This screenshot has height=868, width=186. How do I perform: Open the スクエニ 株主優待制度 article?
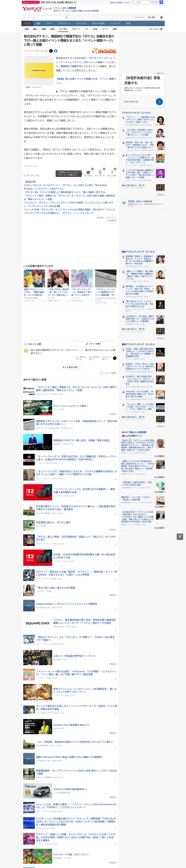[84, 621]
